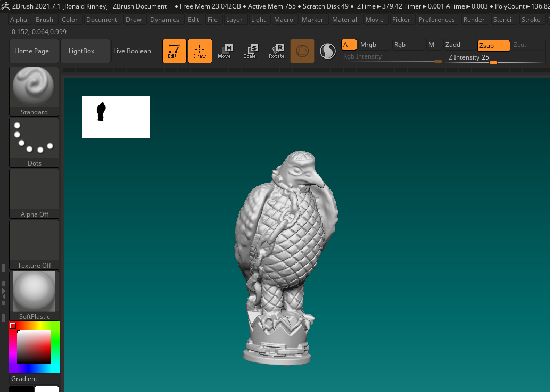Select the white main color swatch
Screen dimensions: 550x392
tap(47, 389)
